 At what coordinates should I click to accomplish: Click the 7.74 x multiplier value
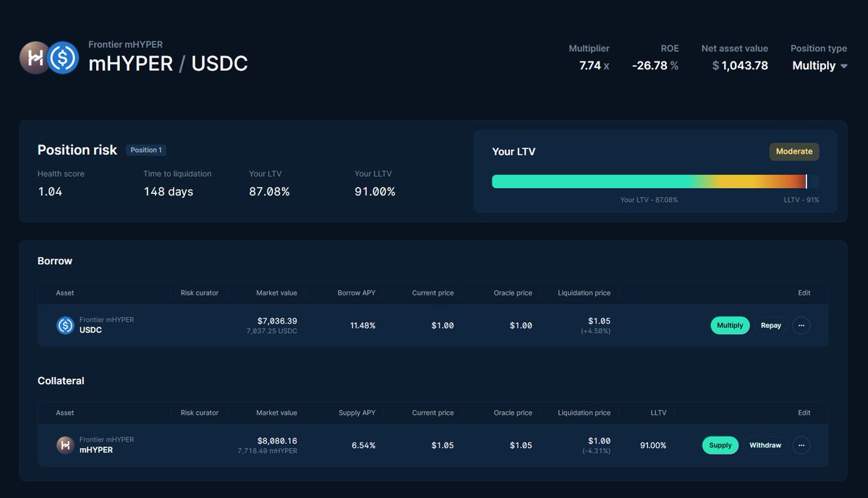[594, 66]
